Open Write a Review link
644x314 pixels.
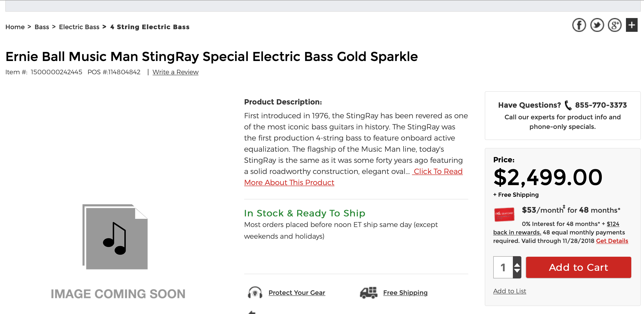coord(175,72)
